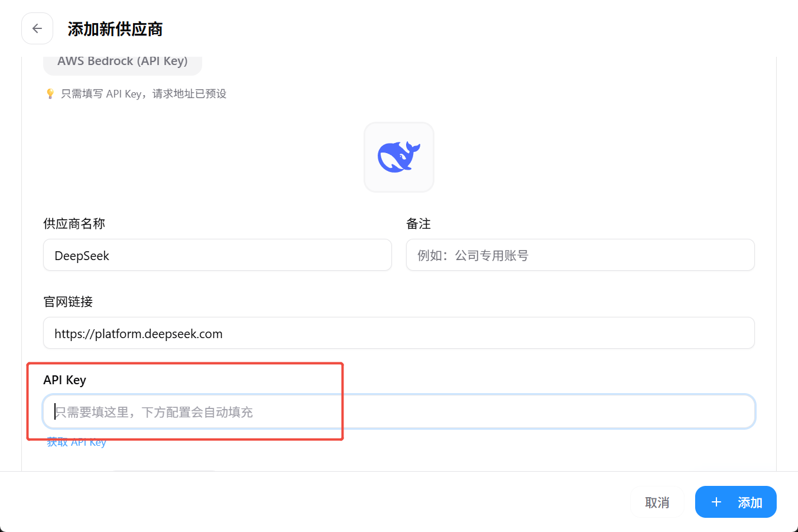
Task: Click the API Key label
Action: [x=65, y=380]
